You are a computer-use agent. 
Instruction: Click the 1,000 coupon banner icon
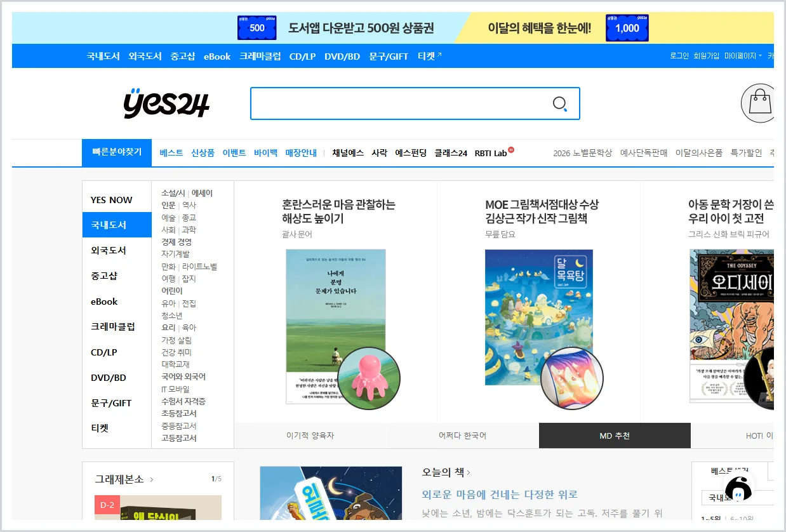[x=627, y=28]
